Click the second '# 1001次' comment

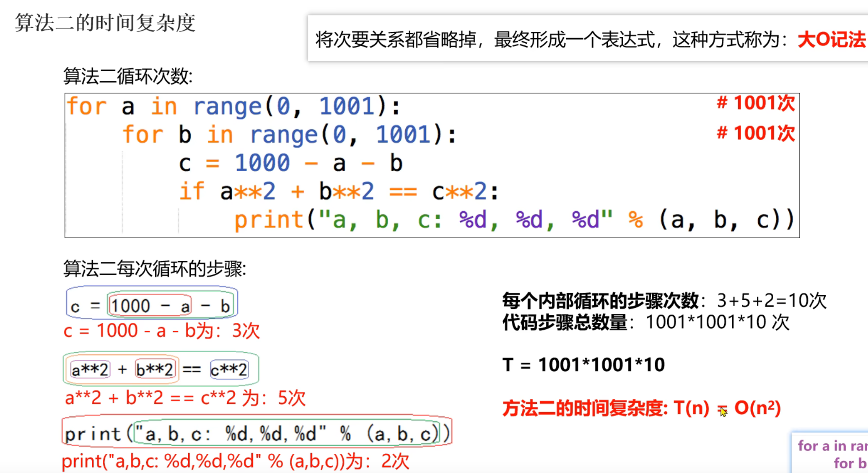point(756,133)
